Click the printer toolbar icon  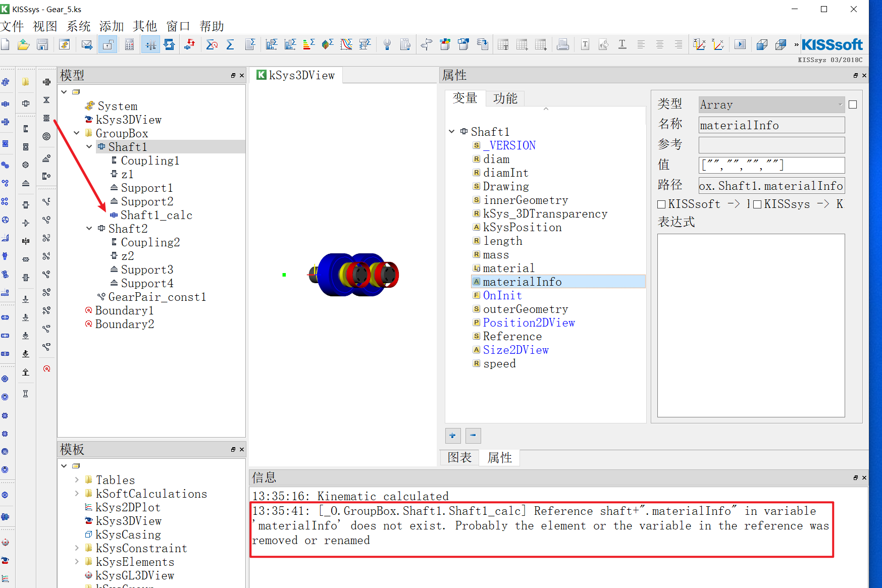563,44
